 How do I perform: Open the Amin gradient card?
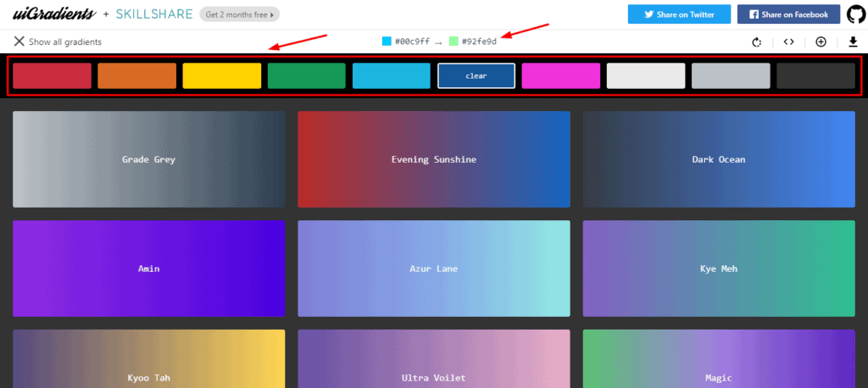[x=149, y=269]
